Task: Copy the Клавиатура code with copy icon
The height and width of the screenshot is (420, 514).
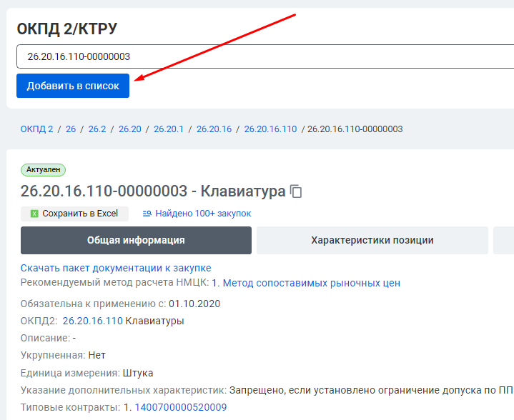Action: (x=296, y=191)
